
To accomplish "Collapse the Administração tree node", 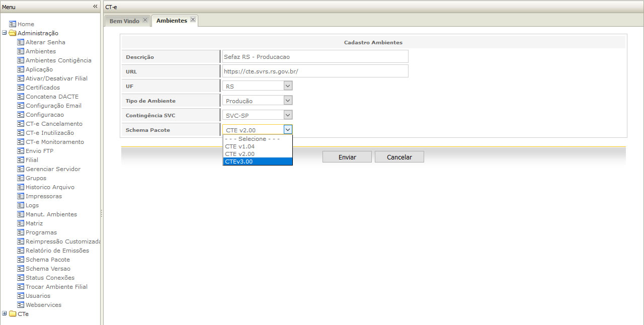I will click(x=5, y=33).
